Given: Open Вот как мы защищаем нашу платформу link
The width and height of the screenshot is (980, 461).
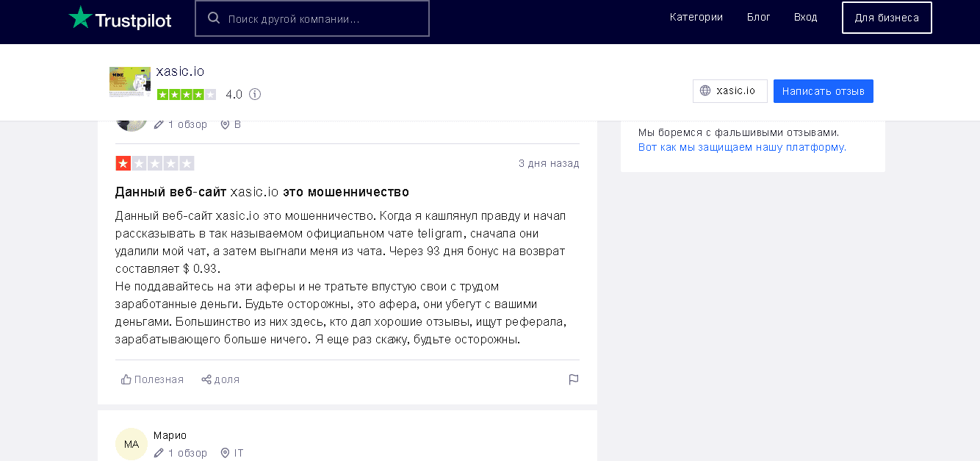Looking at the screenshot, I should [742, 147].
